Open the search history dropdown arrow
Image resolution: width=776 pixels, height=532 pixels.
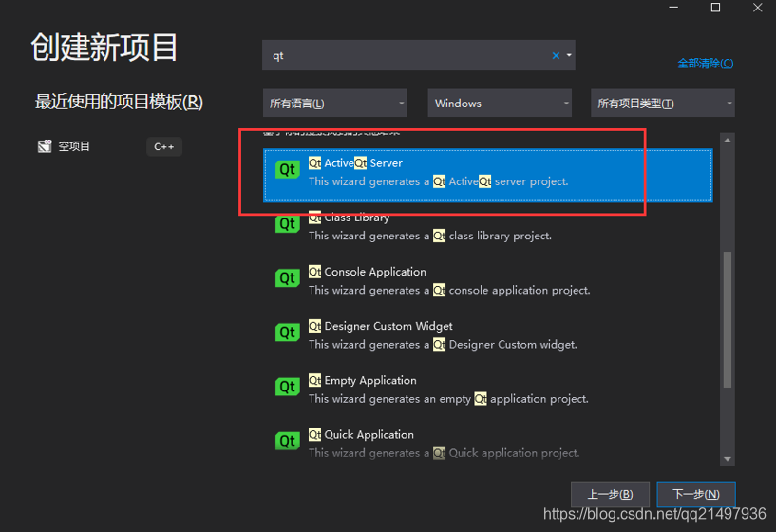569,55
